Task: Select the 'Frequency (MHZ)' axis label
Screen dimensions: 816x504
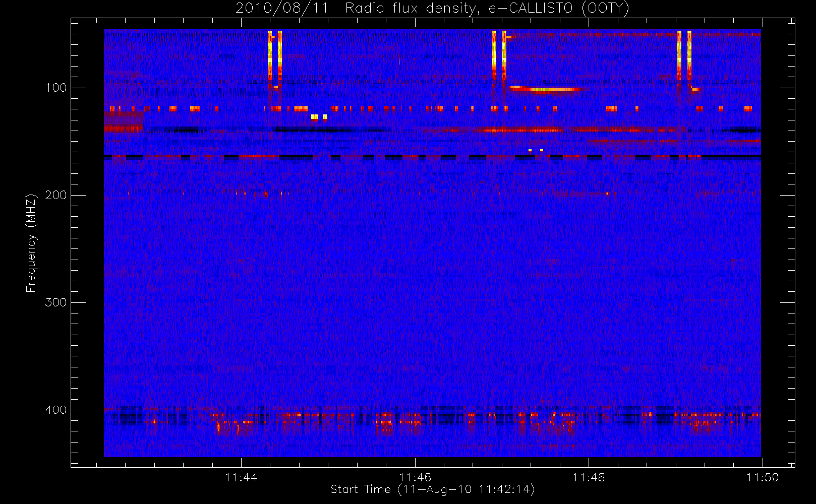Action: pyautogui.click(x=31, y=243)
